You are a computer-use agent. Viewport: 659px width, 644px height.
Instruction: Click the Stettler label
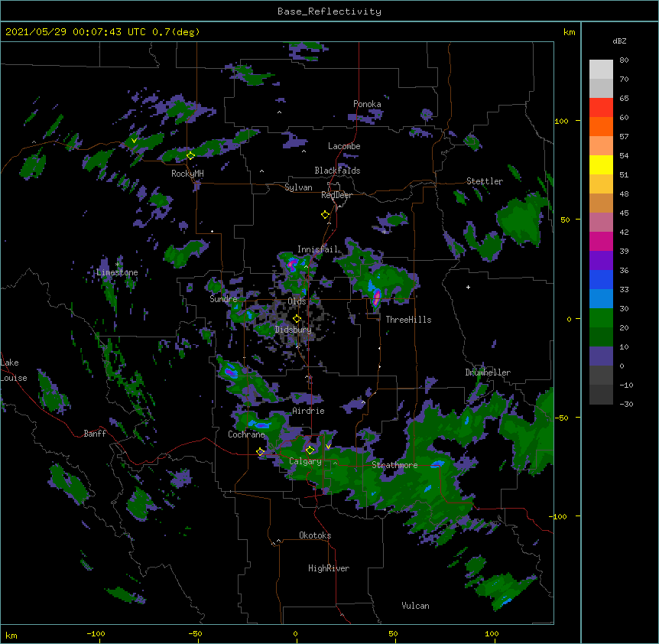click(x=485, y=181)
